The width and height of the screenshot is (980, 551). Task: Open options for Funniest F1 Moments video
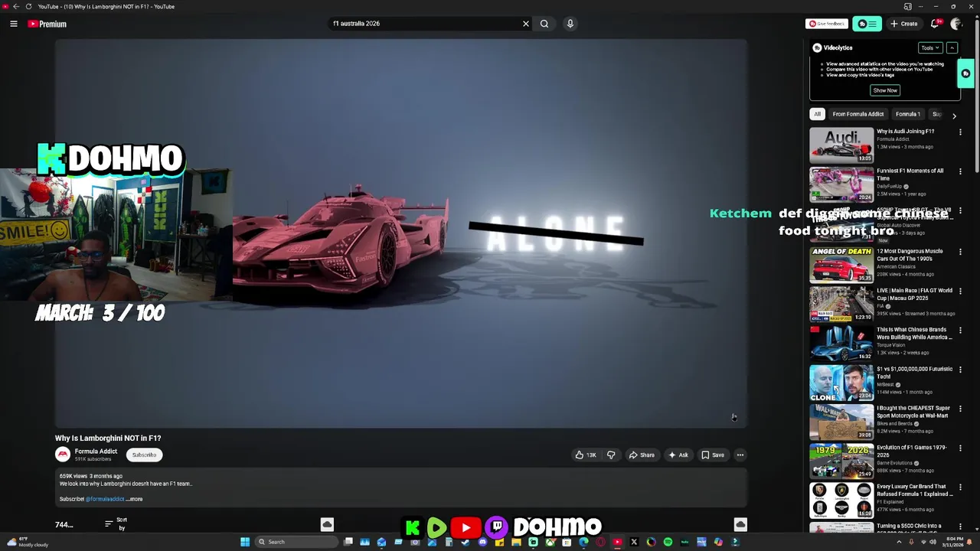(960, 171)
